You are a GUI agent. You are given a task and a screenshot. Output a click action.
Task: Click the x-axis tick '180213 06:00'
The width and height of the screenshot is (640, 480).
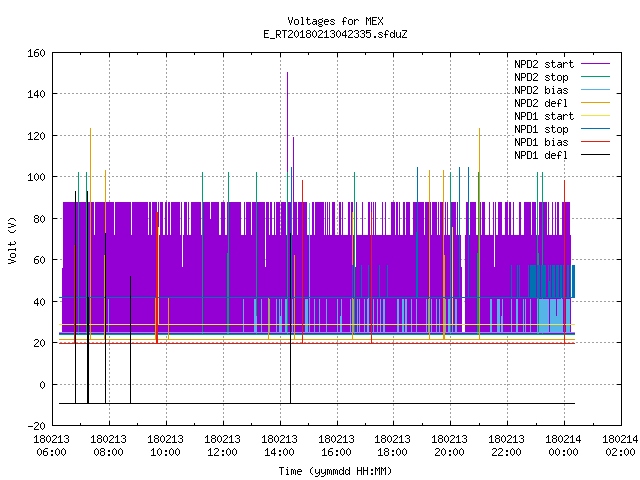[x=51, y=446]
